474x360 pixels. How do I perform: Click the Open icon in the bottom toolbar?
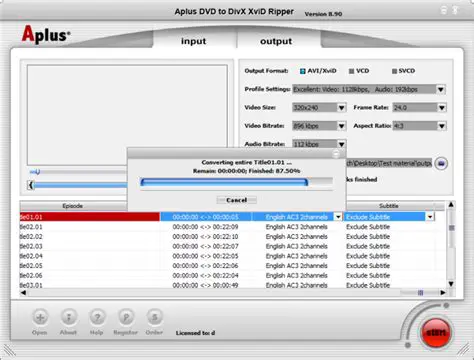point(40,317)
